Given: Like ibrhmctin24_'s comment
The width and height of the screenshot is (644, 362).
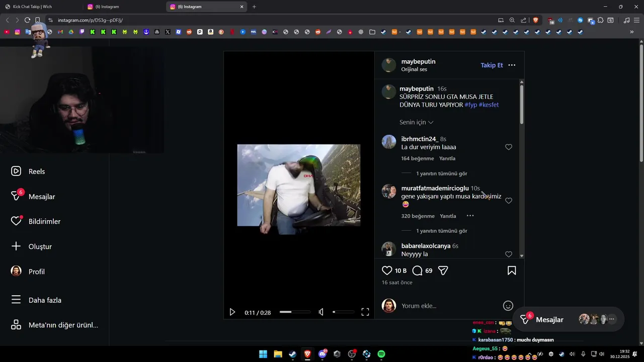Looking at the screenshot, I should point(509,147).
